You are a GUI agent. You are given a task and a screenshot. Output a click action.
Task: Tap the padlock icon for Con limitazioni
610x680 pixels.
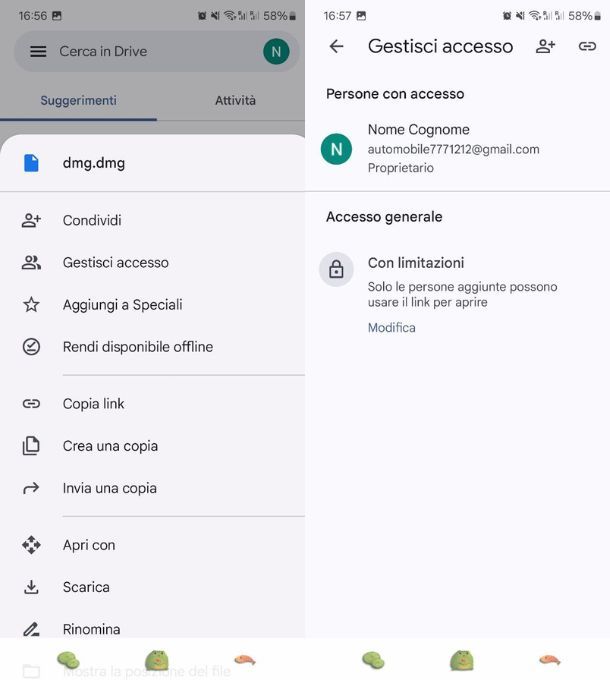tap(336, 269)
